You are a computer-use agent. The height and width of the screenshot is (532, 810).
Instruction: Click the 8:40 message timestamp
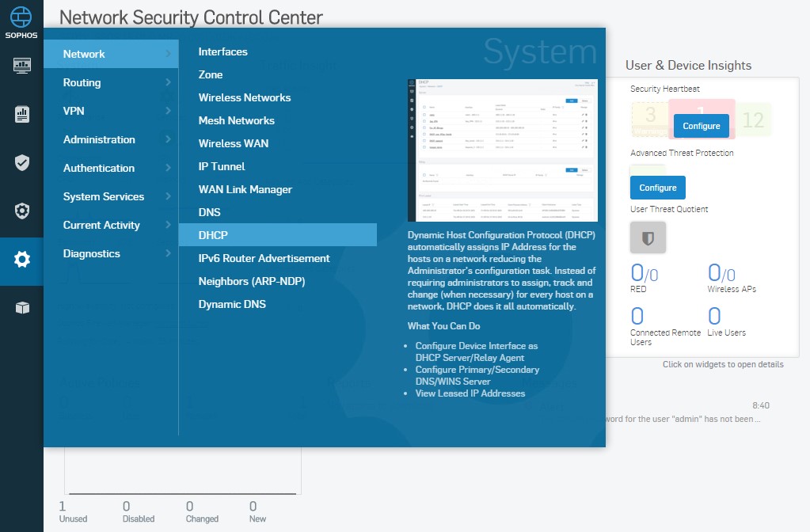[761, 405]
